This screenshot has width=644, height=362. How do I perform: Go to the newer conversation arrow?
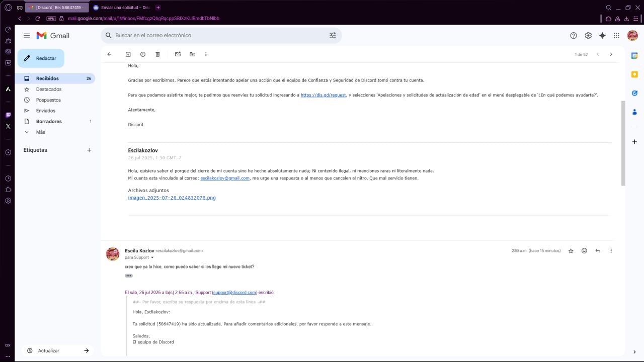(x=598, y=54)
